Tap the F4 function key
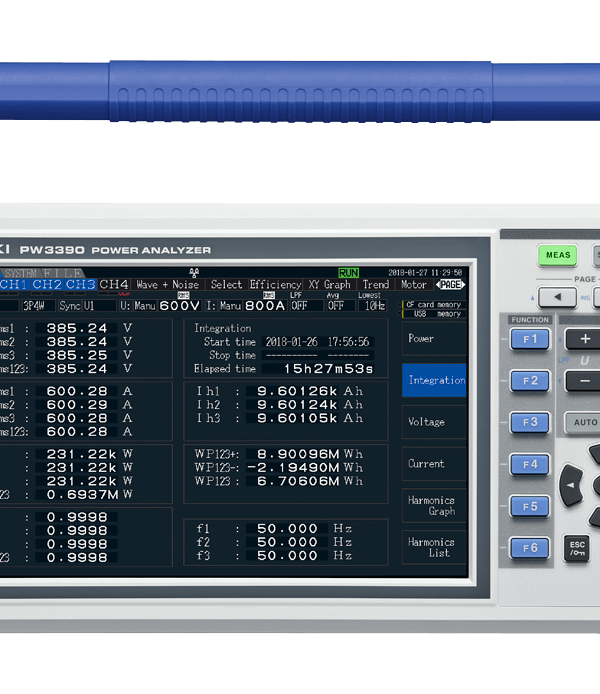Viewport: 600px width, 694px height. click(530, 465)
